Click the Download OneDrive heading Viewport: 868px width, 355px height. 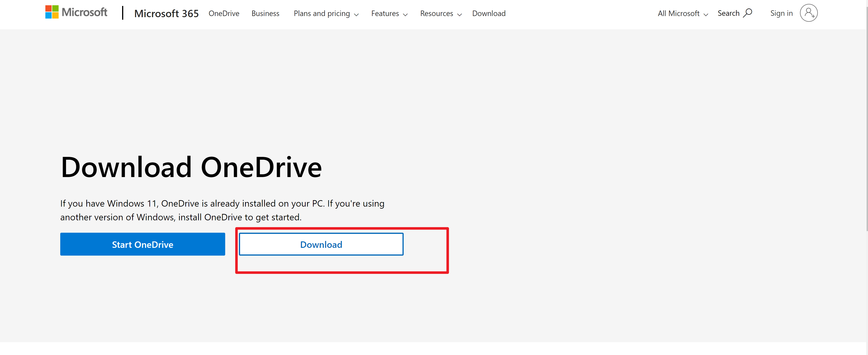pyautogui.click(x=191, y=167)
